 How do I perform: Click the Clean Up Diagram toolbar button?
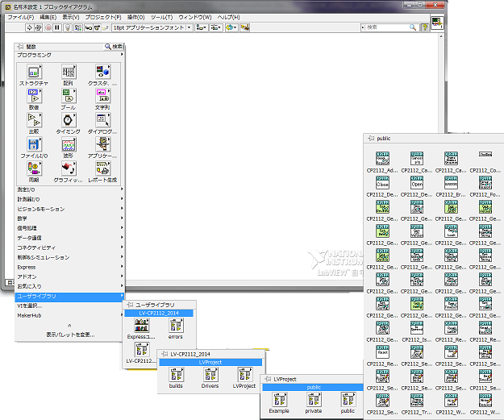click(244, 27)
